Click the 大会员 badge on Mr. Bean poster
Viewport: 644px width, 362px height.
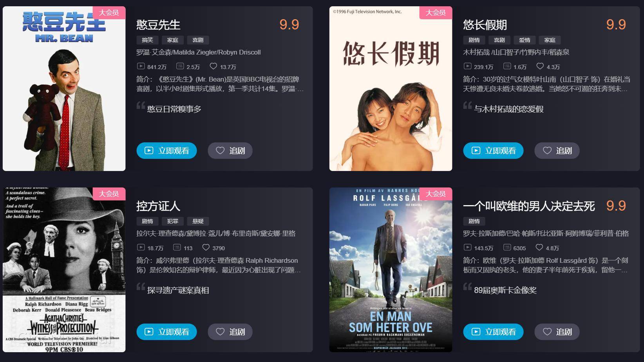coord(109,13)
